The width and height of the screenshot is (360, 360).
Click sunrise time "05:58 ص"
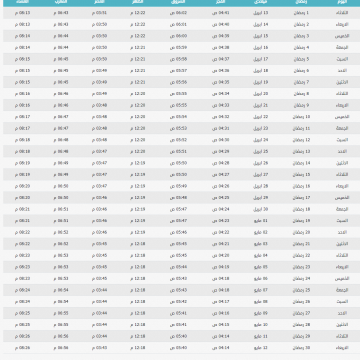coord(178,59)
